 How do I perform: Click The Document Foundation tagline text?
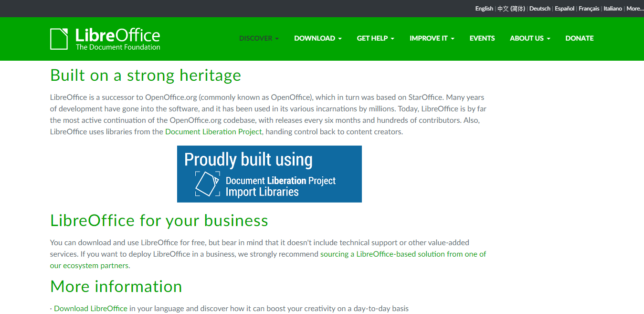[x=118, y=47]
